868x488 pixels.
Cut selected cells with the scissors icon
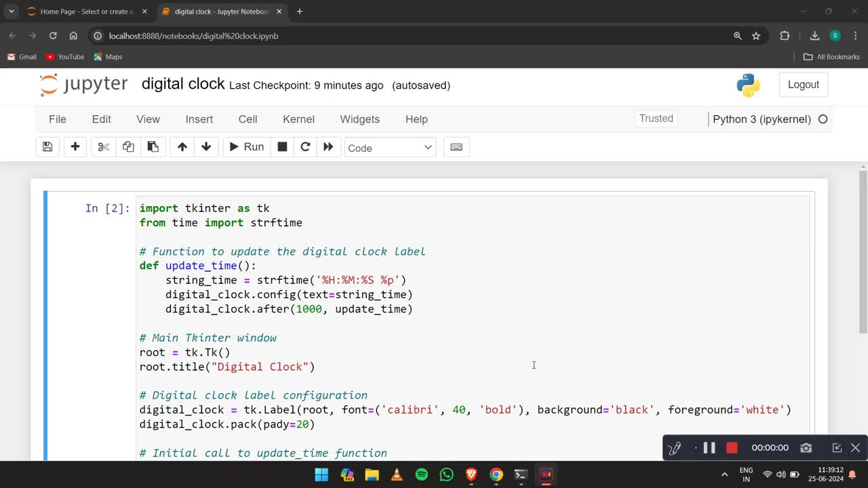(103, 147)
